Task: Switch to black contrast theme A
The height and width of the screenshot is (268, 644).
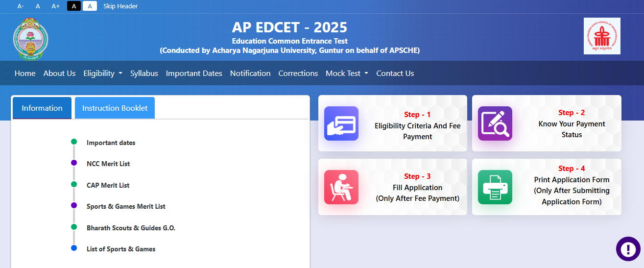Action: tap(74, 6)
